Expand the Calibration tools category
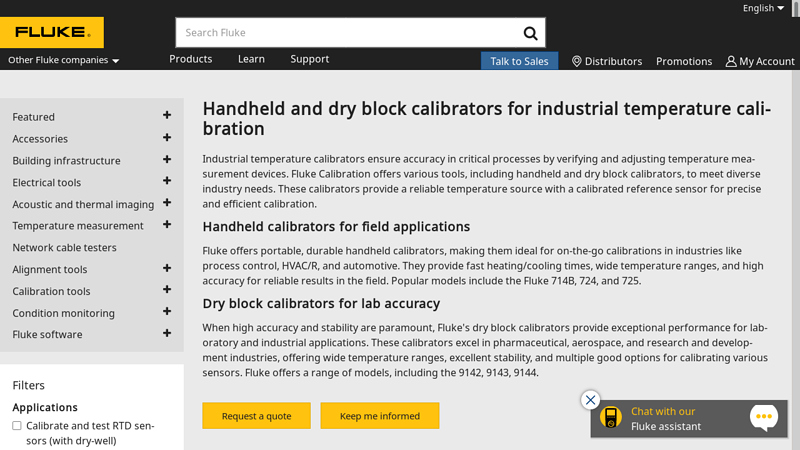The height and width of the screenshot is (450, 800). (167, 289)
